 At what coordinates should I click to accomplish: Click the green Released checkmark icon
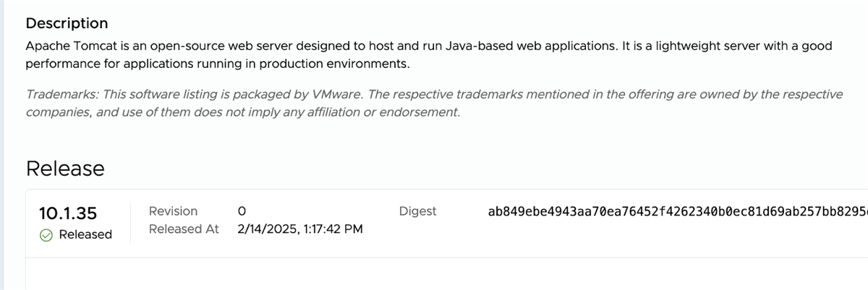point(46,234)
